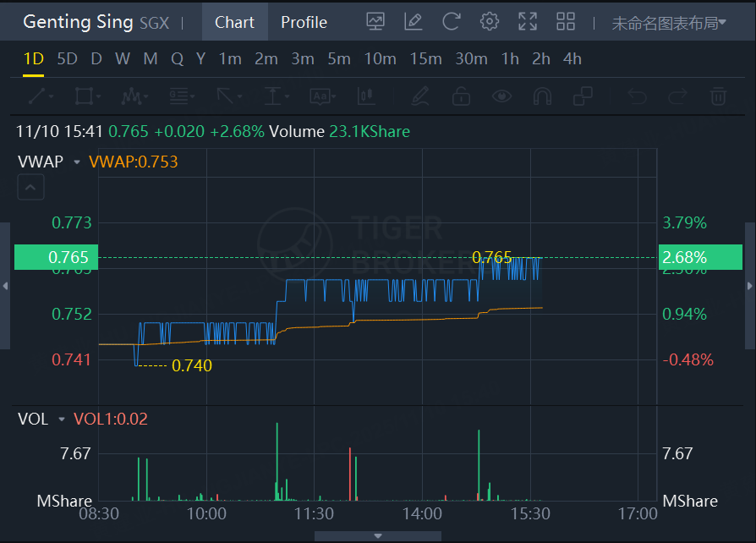Switch to the Profile tab
Viewport: 756px width, 543px height.
coord(304,23)
